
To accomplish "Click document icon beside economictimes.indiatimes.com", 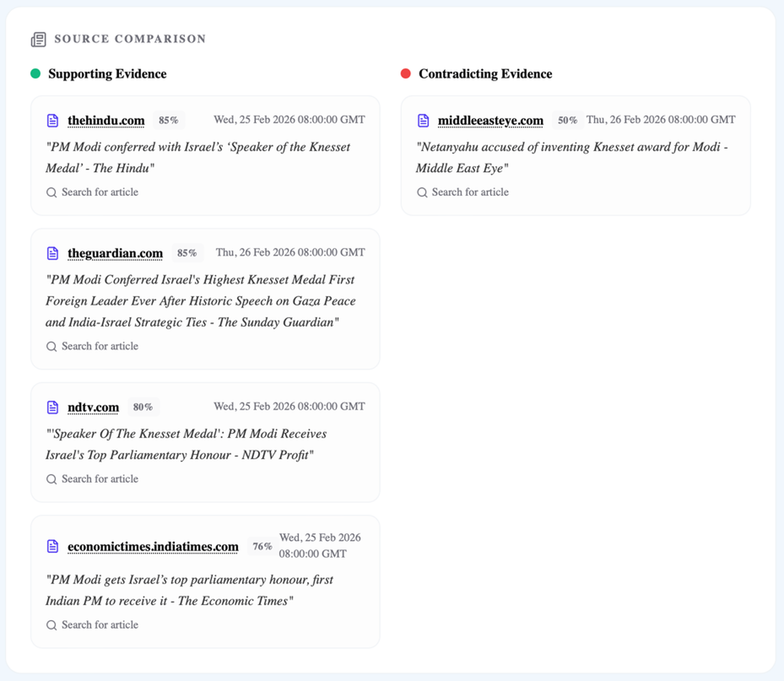I will [x=52, y=546].
